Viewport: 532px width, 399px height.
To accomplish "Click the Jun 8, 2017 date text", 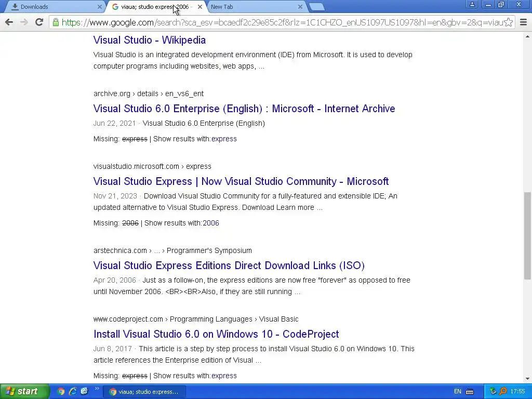I will click(x=113, y=349).
